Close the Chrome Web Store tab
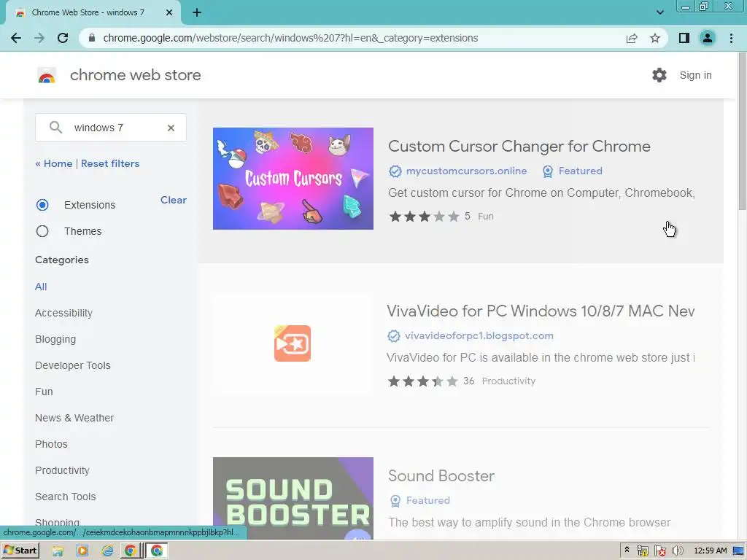 coord(169,12)
